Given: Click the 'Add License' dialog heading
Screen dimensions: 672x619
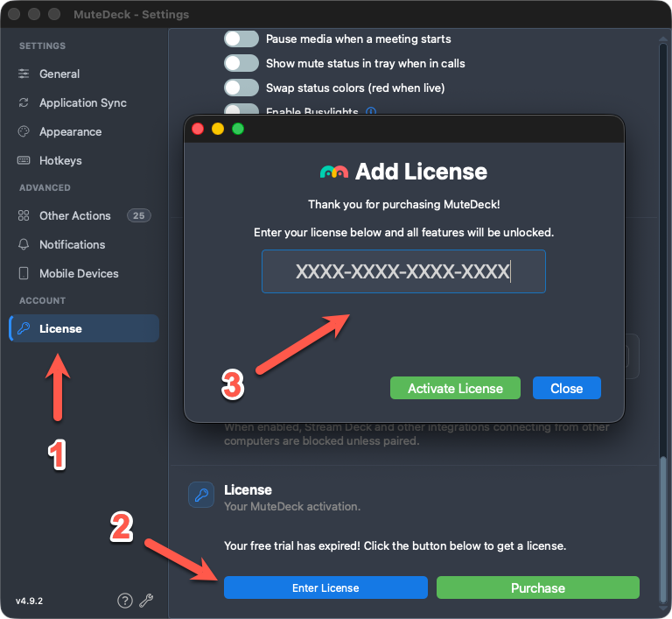Looking at the screenshot, I should coord(421,172).
